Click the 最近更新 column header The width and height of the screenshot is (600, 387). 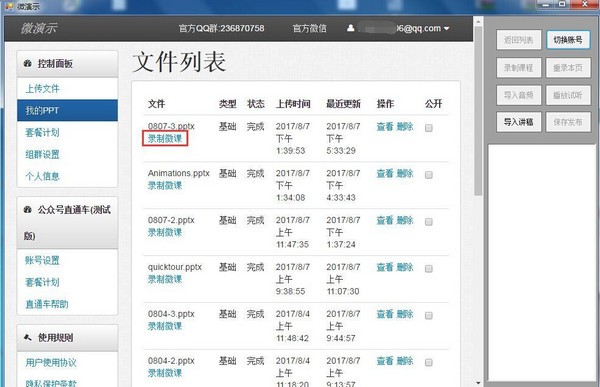click(343, 104)
